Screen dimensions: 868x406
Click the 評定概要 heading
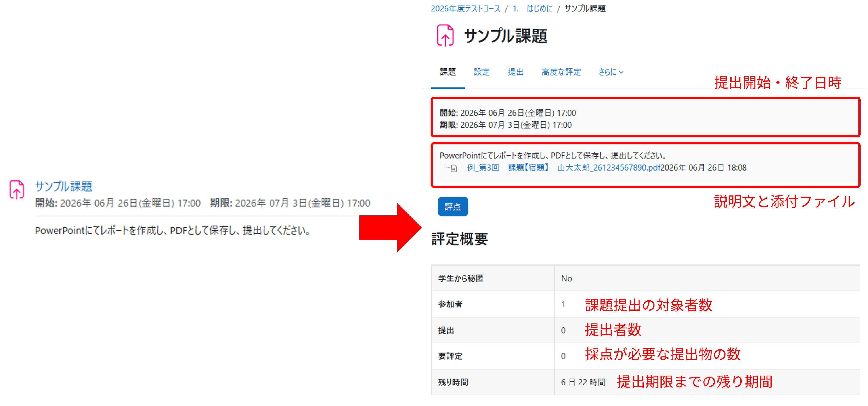(x=459, y=239)
